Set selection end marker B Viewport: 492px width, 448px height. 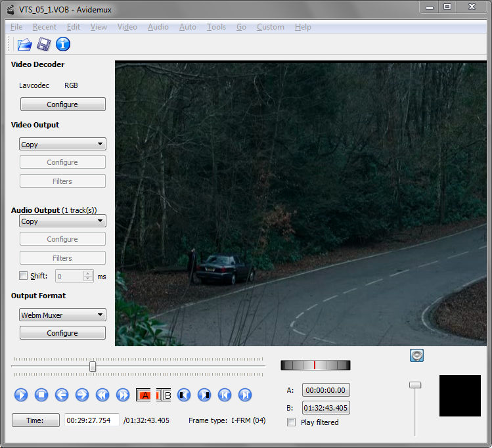164,395
